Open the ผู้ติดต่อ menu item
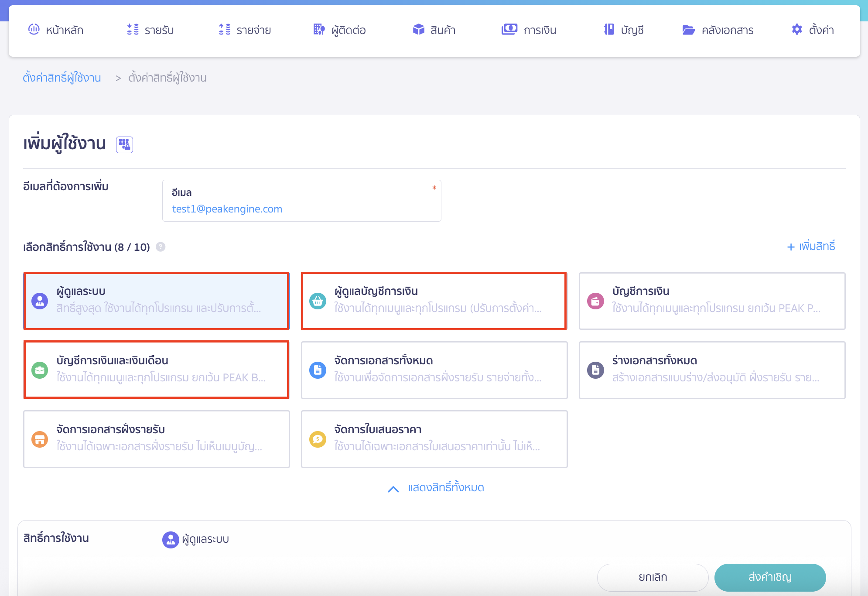Screen dimensions: 868x596 pyautogui.click(x=339, y=30)
